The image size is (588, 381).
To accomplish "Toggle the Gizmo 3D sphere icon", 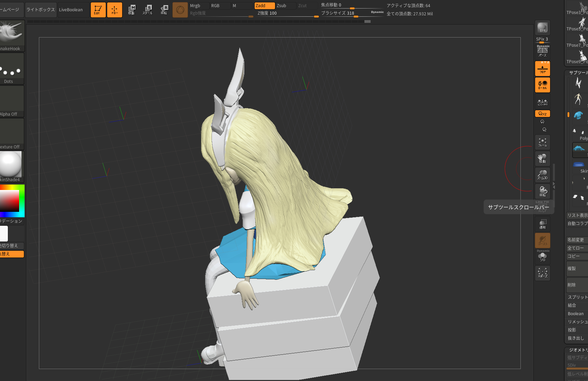I will [x=180, y=10].
